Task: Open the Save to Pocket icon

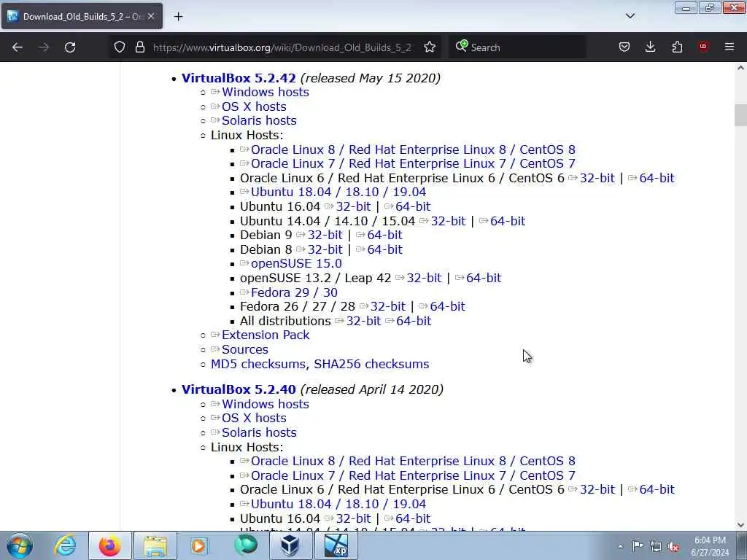Action: point(624,47)
